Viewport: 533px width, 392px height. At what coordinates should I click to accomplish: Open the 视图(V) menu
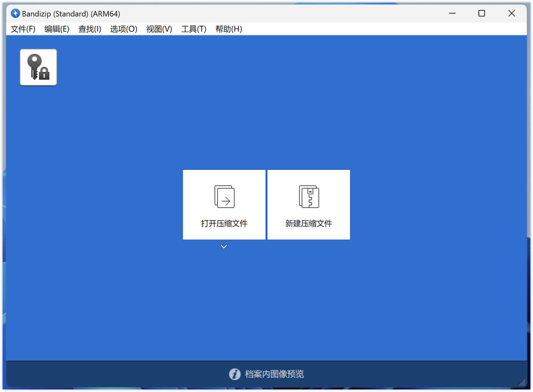point(159,29)
